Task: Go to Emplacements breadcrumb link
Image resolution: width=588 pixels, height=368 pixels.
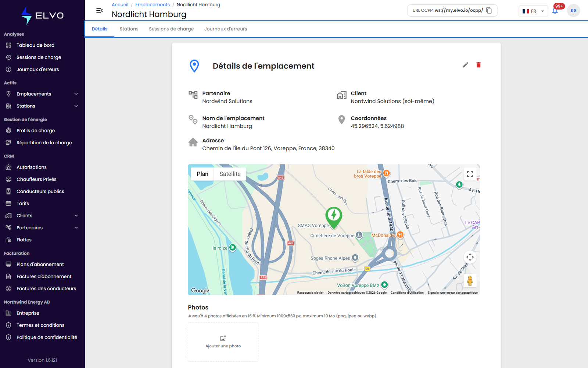Action: [x=153, y=5]
